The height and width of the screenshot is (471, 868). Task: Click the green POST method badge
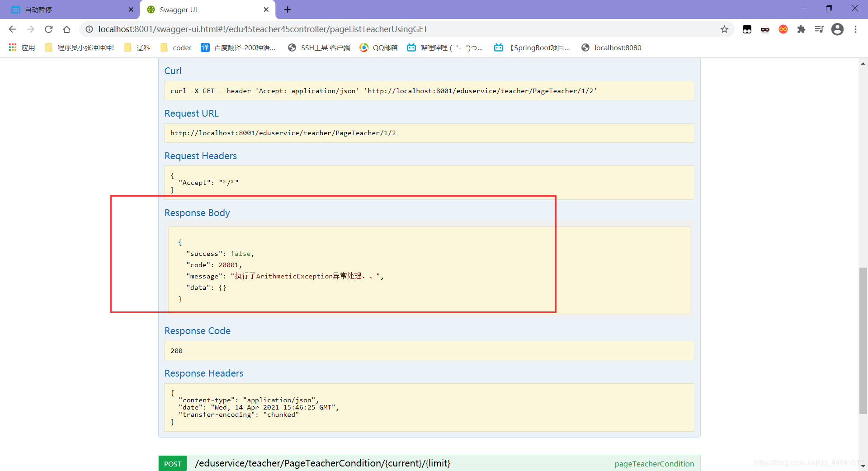[x=173, y=464]
